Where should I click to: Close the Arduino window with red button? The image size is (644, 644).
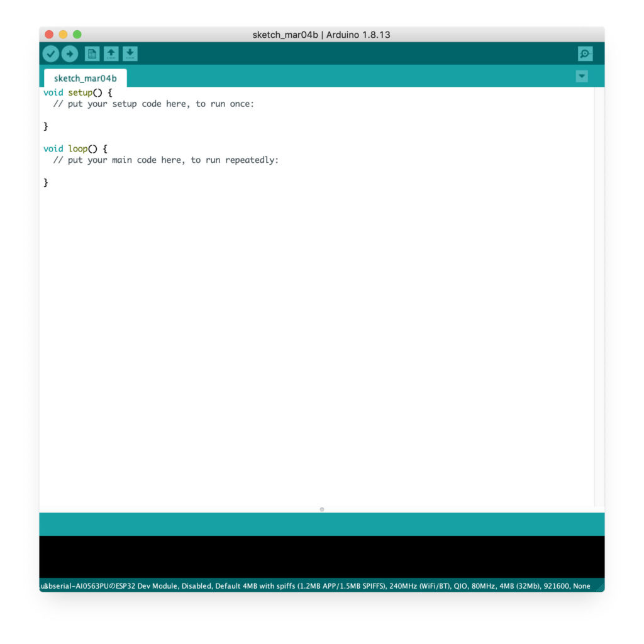49,35
